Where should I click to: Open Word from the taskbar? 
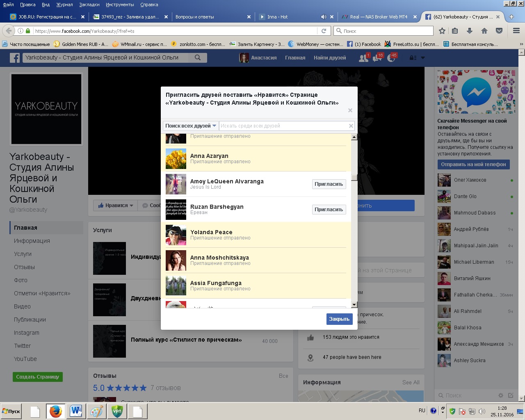click(76, 411)
